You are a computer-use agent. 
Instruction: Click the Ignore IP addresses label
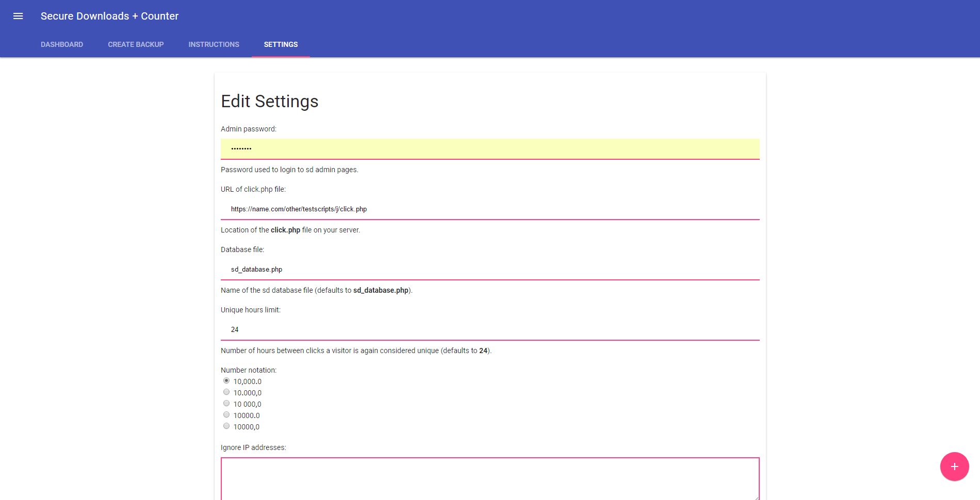(x=253, y=447)
